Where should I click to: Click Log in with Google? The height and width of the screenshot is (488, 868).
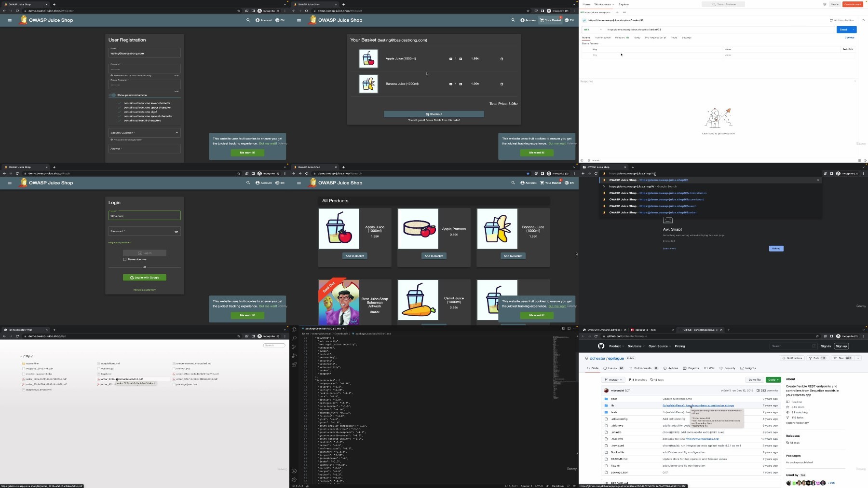[145, 278]
